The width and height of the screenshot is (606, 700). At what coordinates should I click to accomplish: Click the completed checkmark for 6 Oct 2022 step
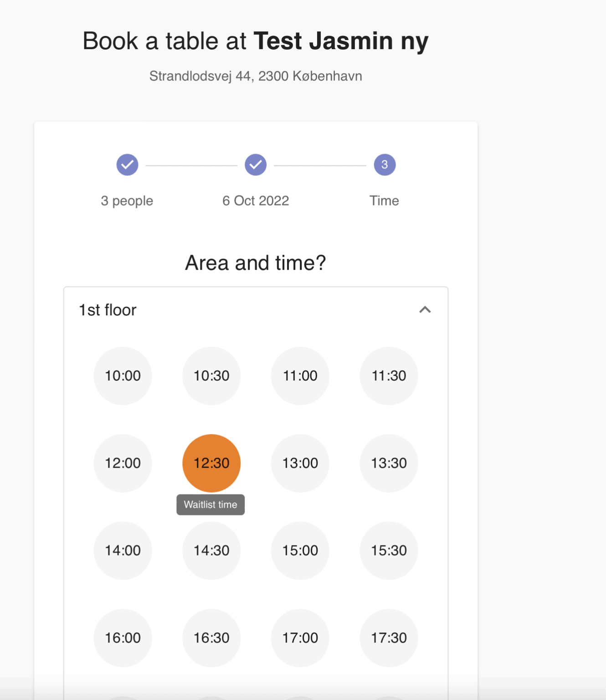pyautogui.click(x=256, y=165)
